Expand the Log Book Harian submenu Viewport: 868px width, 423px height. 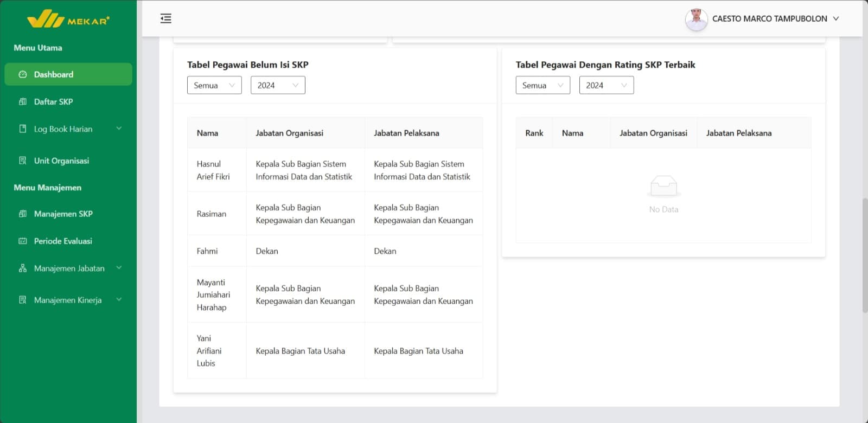[119, 129]
